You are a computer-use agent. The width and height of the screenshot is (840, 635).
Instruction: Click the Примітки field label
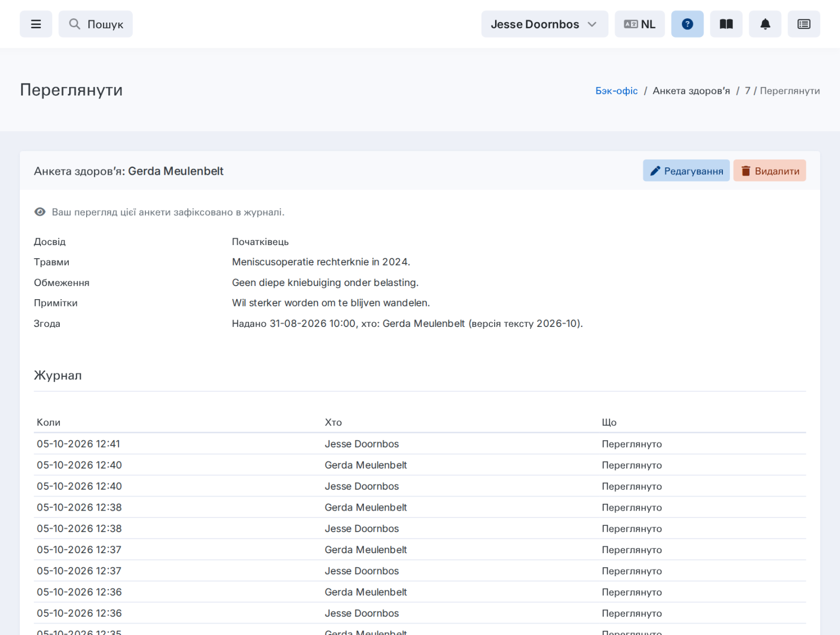(56, 303)
